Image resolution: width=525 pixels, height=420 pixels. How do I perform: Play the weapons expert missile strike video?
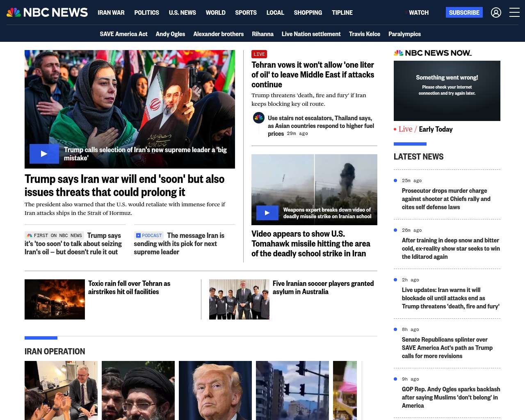pos(267,213)
